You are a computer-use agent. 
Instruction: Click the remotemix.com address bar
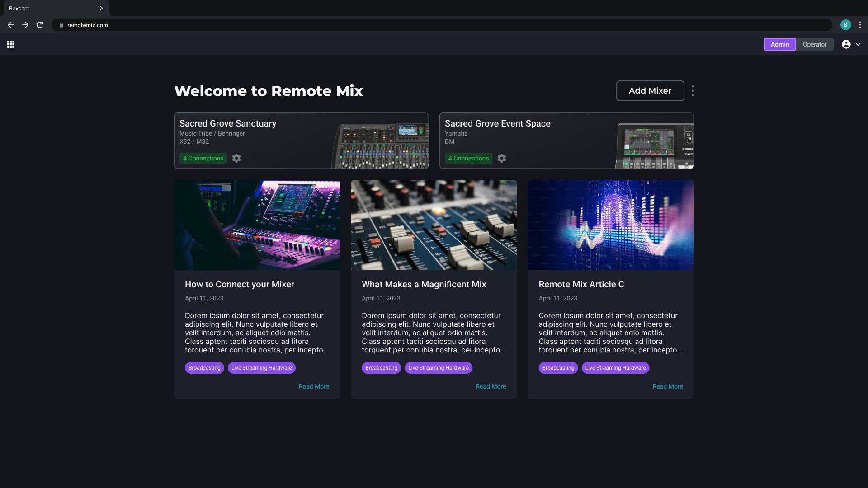(x=407, y=25)
